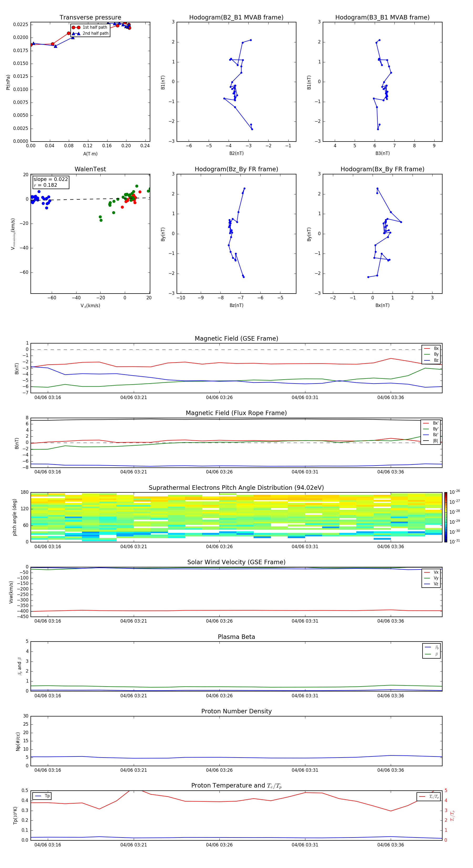The image size is (473, 868).
Task: Click the "V_A(km/s)" x-axis label
Action: pyautogui.click(x=90, y=306)
